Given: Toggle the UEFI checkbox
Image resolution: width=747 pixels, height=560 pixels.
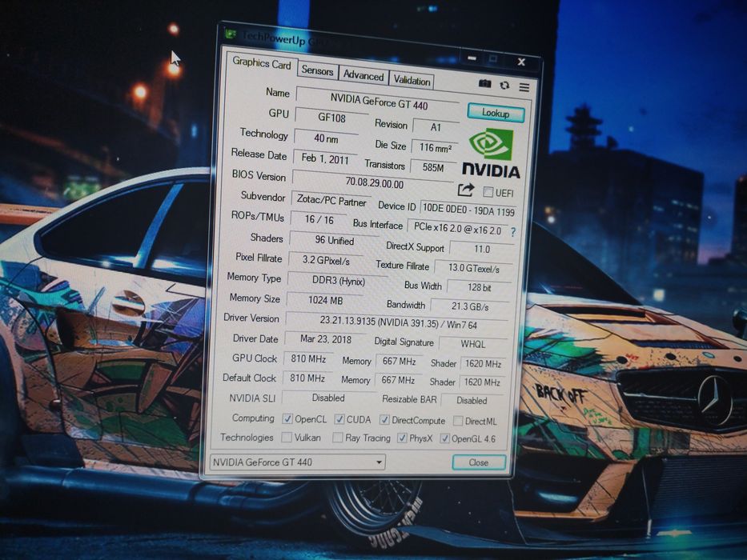Looking at the screenshot, I should coord(488,191).
